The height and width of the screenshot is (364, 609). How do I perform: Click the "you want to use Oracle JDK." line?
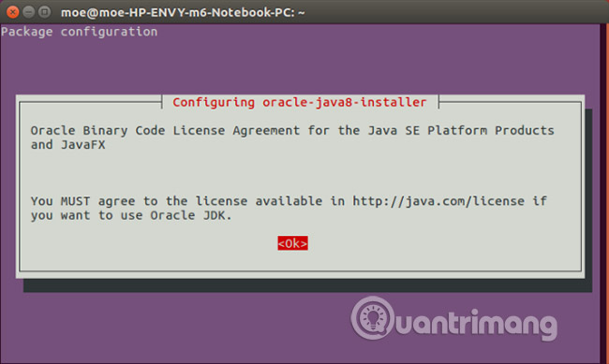(131, 215)
